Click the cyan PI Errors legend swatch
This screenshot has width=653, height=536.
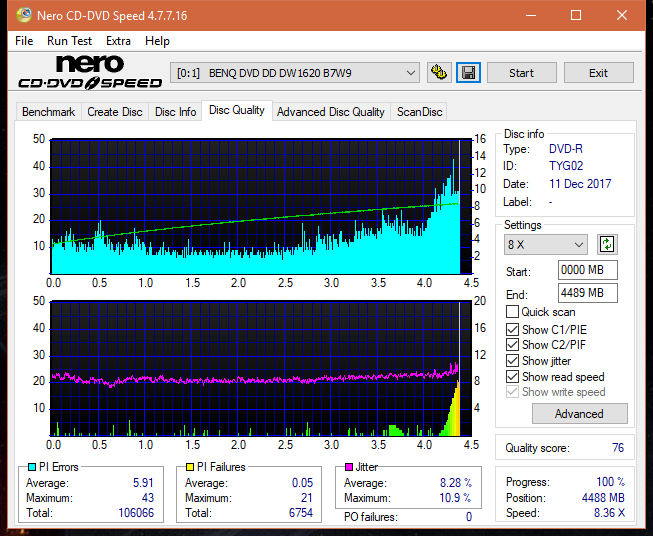32,467
